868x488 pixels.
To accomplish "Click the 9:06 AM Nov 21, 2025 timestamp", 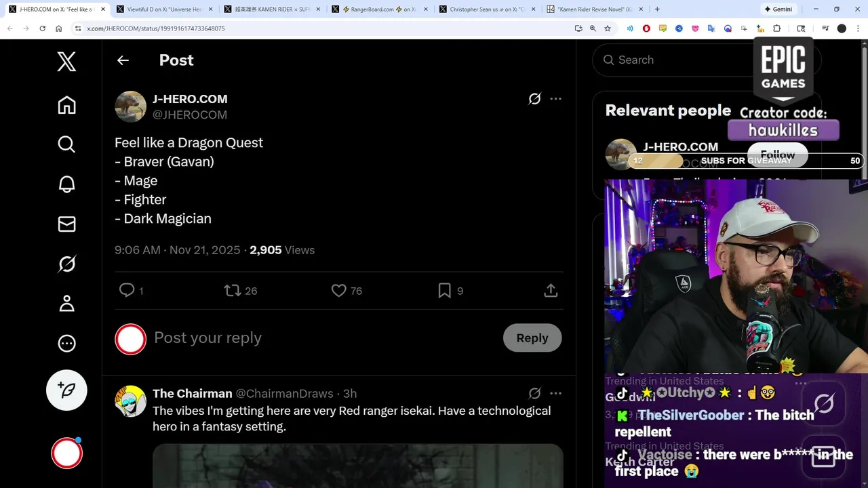I will click(178, 250).
